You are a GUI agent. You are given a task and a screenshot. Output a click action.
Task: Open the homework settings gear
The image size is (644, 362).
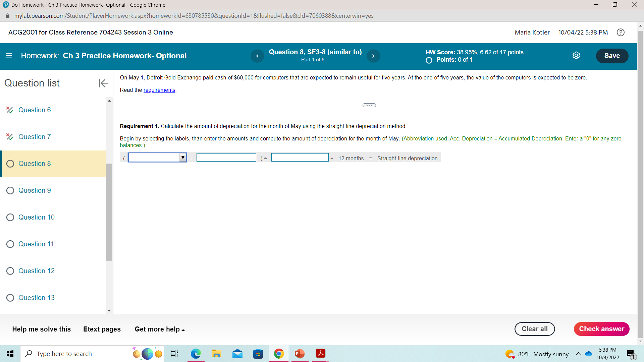pos(576,55)
